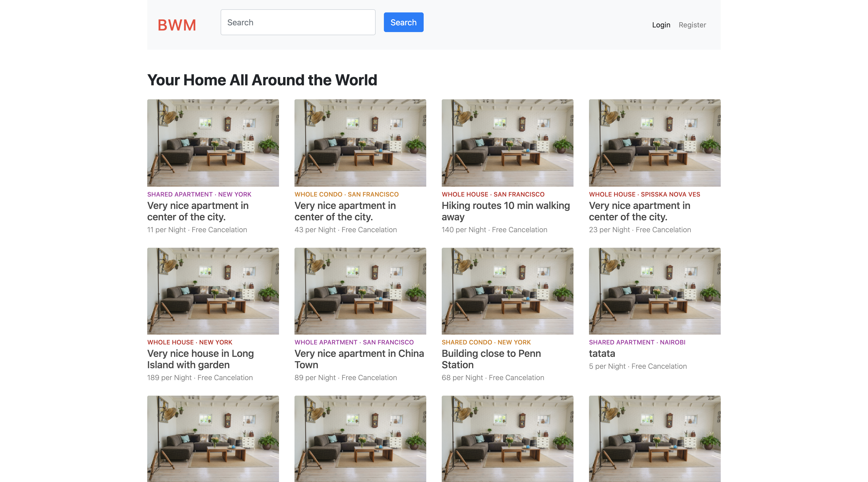868x482 pixels.
Task: Click the Whole House New York listing photo
Action: [213, 291]
